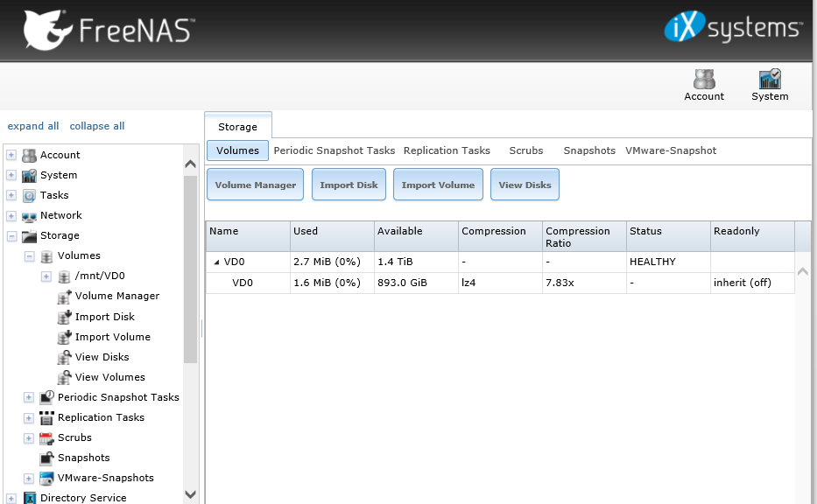Switch to the Snapshots subtab
The image size is (817, 504).
pos(589,150)
